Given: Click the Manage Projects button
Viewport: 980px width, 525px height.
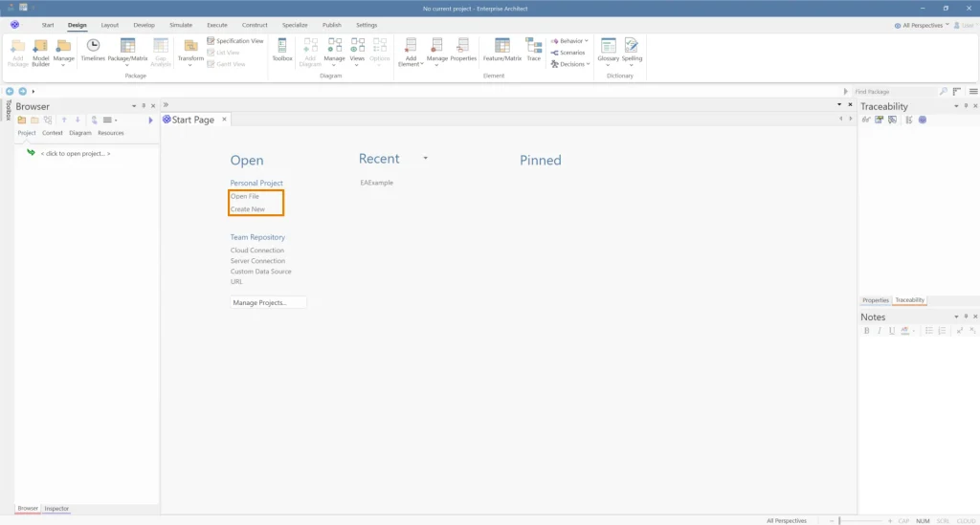Looking at the screenshot, I should (x=268, y=303).
